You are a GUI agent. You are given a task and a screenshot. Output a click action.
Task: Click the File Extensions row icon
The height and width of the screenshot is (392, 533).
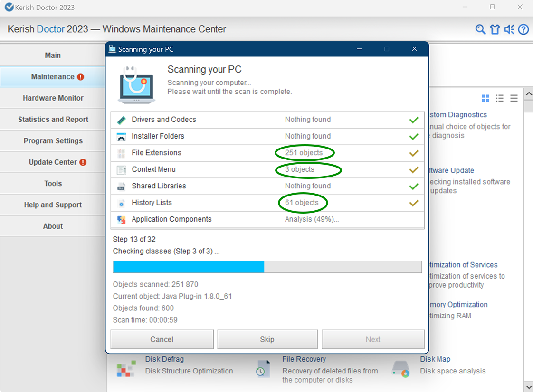(121, 153)
